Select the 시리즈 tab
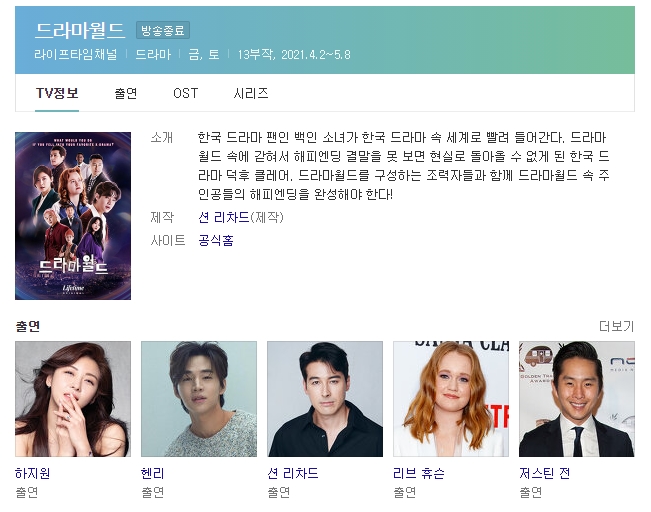Viewport: 651px width, 512px height. point(250,93)
